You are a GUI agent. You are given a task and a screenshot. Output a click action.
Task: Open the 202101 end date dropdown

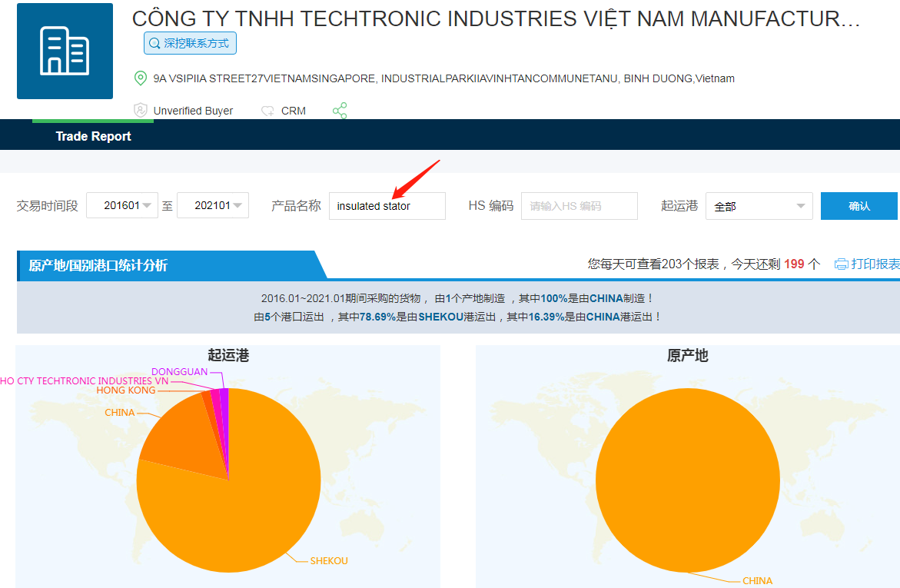click(x=213, y=205)
